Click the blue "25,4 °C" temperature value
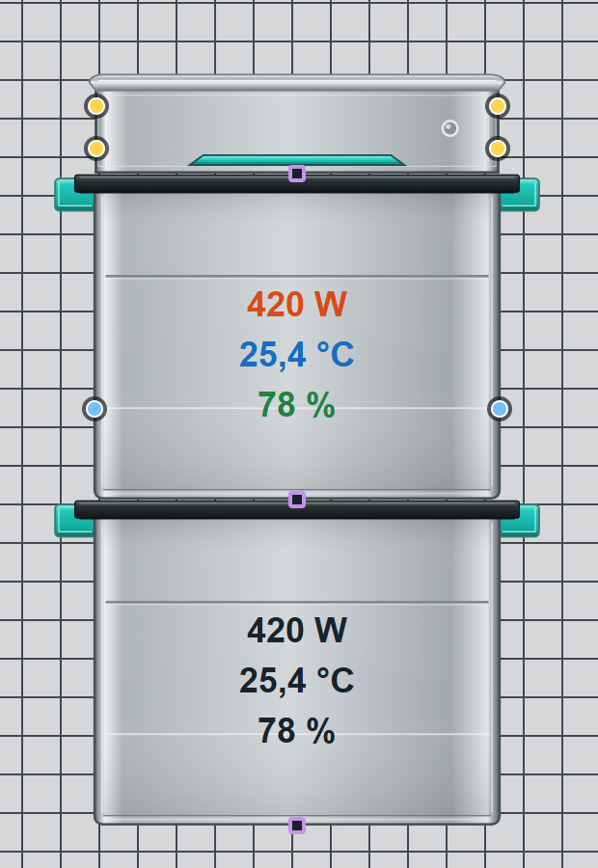 [x=297, y=354]
